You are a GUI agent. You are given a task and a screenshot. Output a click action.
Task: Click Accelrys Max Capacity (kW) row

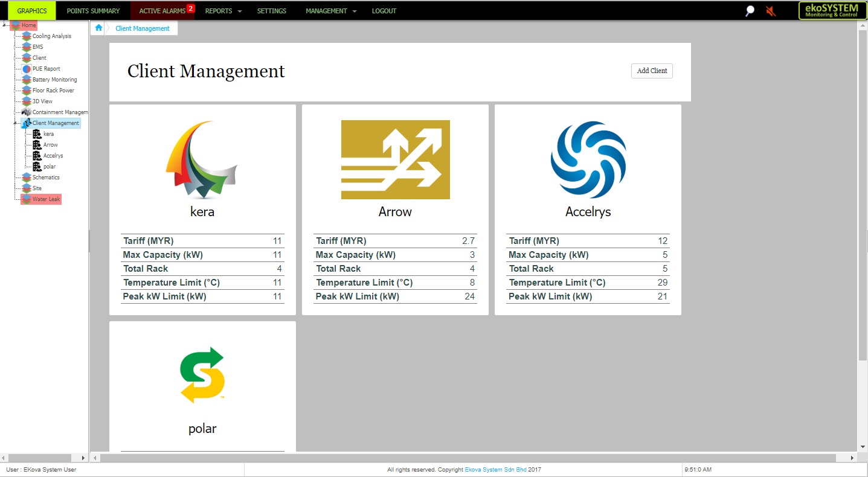tap(588, 255)
